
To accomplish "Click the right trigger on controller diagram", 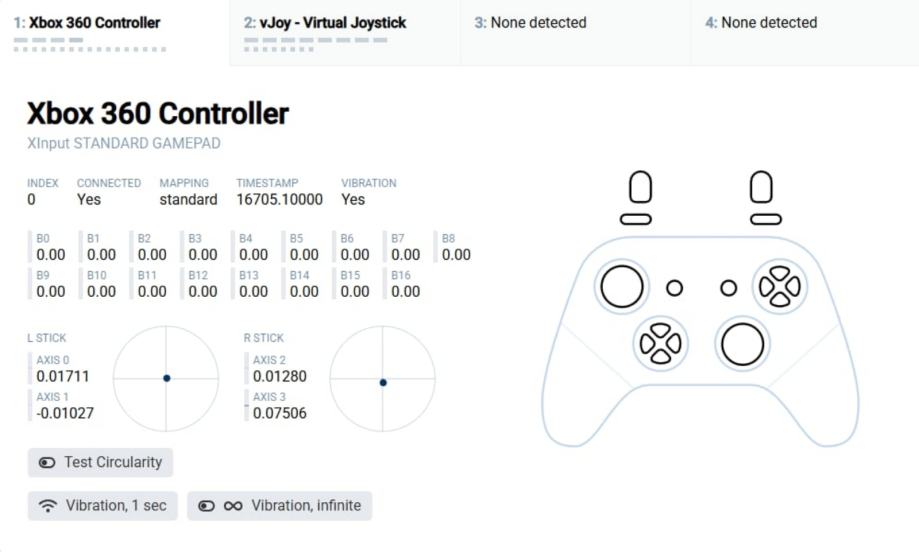I will 762,187.
